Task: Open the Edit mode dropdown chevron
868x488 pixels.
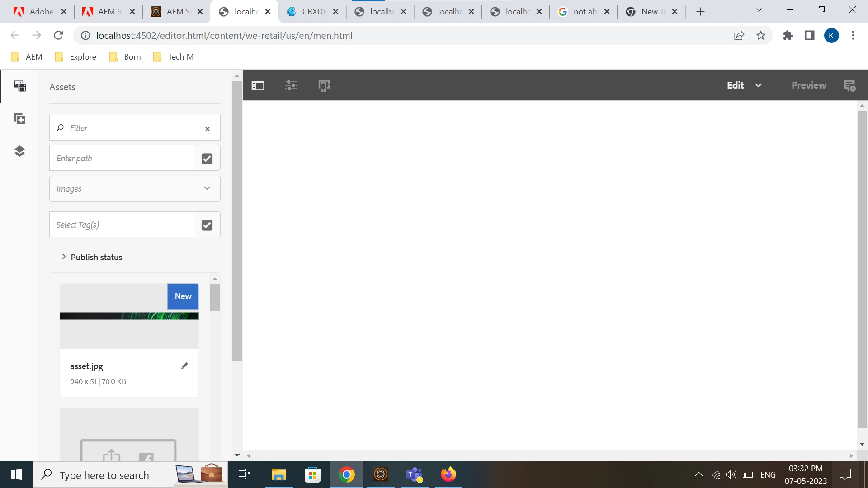Action: tap(759, 85)
